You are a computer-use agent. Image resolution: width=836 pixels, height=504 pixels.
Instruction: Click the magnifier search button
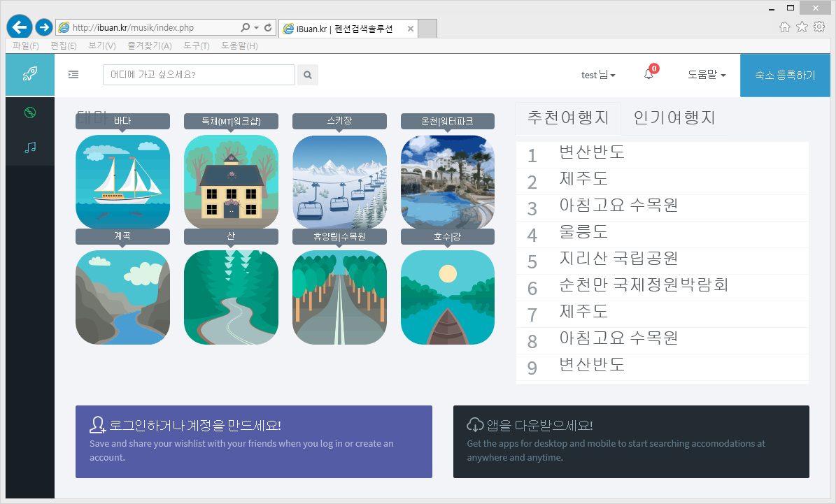308,75
